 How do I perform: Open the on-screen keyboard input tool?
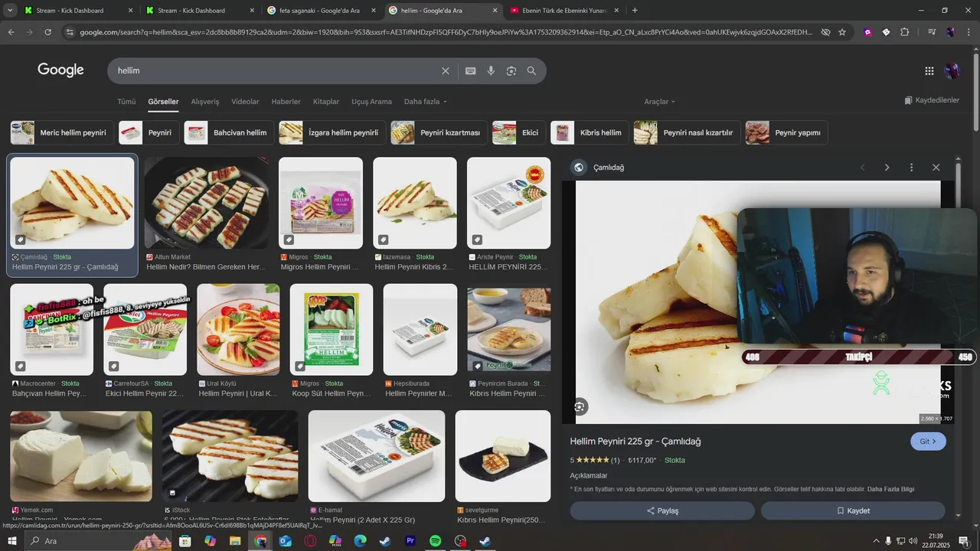click(471, 70)
